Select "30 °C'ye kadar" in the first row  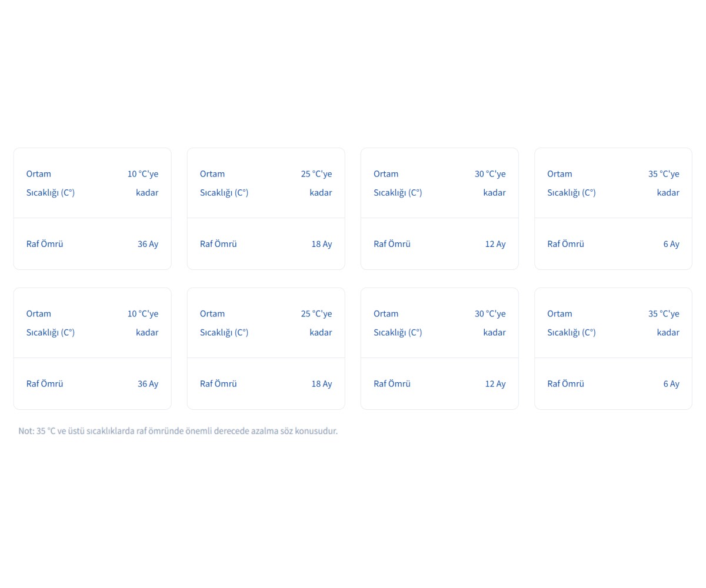point(490,183)
